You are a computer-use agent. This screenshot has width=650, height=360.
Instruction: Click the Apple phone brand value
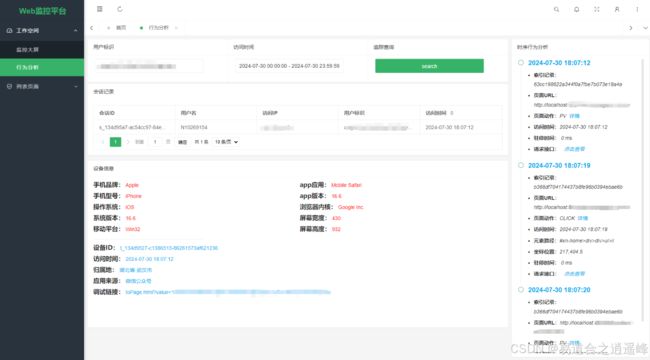pyautogui.click(x=132, y=185)
